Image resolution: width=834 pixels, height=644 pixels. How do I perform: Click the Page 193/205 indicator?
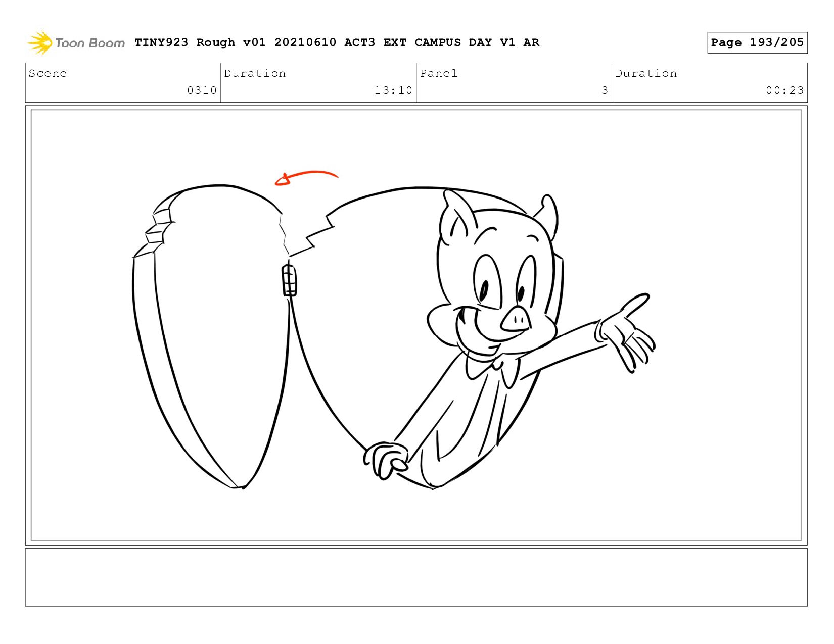[x=757, y=42]
